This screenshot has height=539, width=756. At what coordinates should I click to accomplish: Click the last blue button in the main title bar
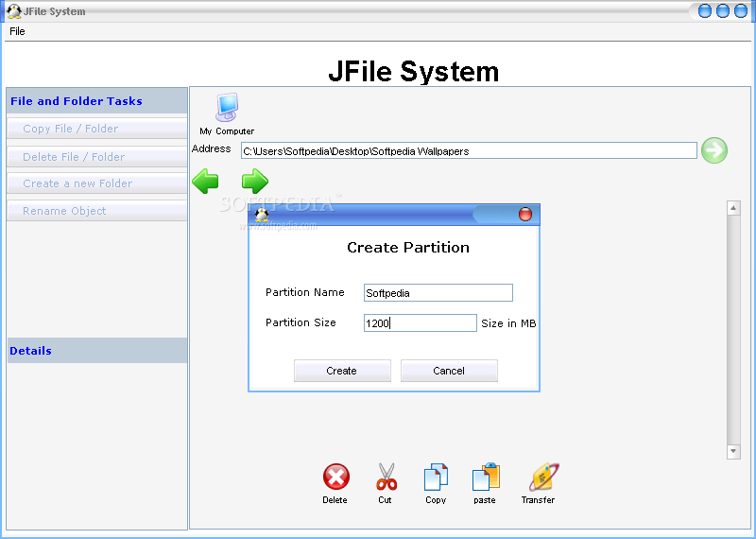tap(741, 11)
